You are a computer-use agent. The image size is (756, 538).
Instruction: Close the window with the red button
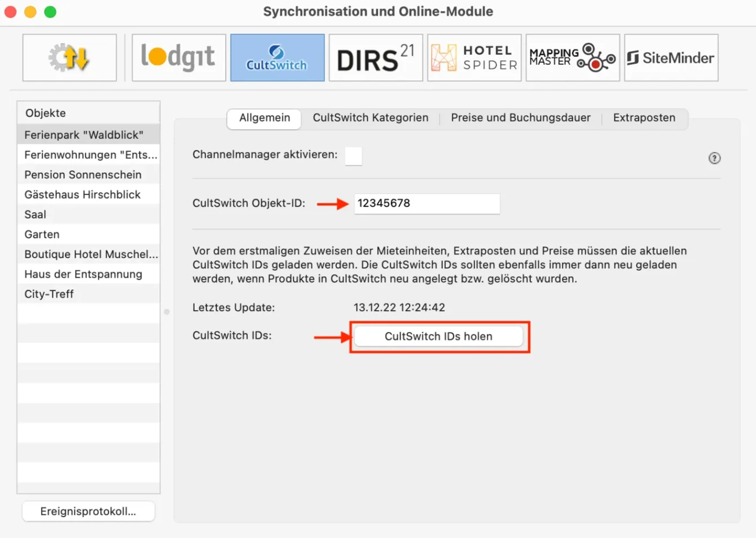tap(11, 12)
